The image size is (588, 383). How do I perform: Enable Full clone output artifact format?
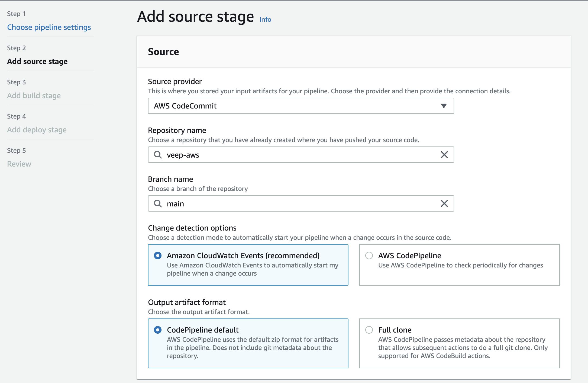tap(369, 330)
